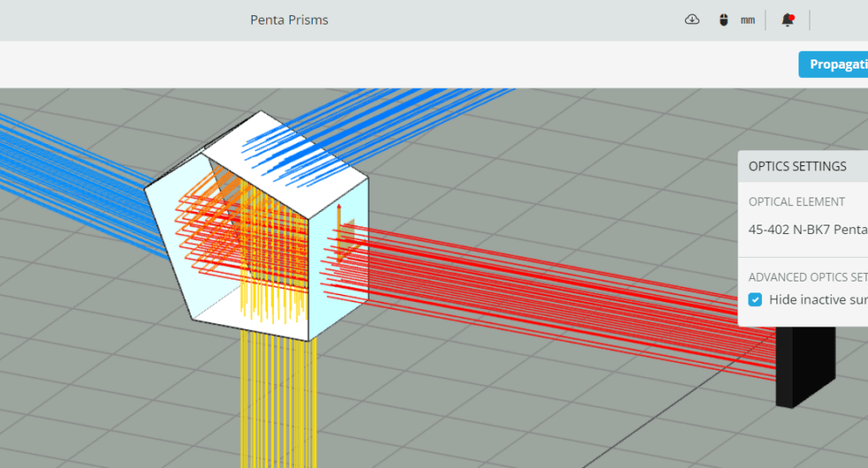Screen dimensions: 868x468
Task: Open the notifications bell icon
Action: pos(787,20)
